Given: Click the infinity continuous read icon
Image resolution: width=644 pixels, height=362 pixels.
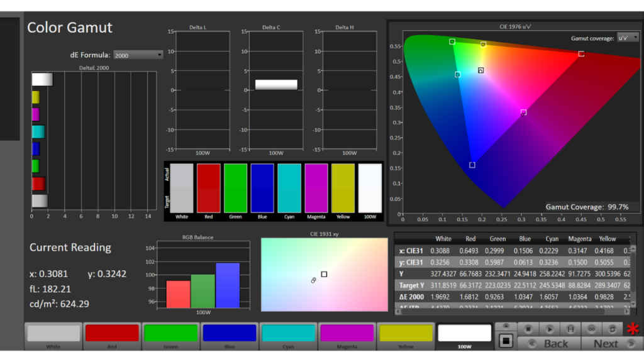Looking at the screenshot, I should click(591, 329).
